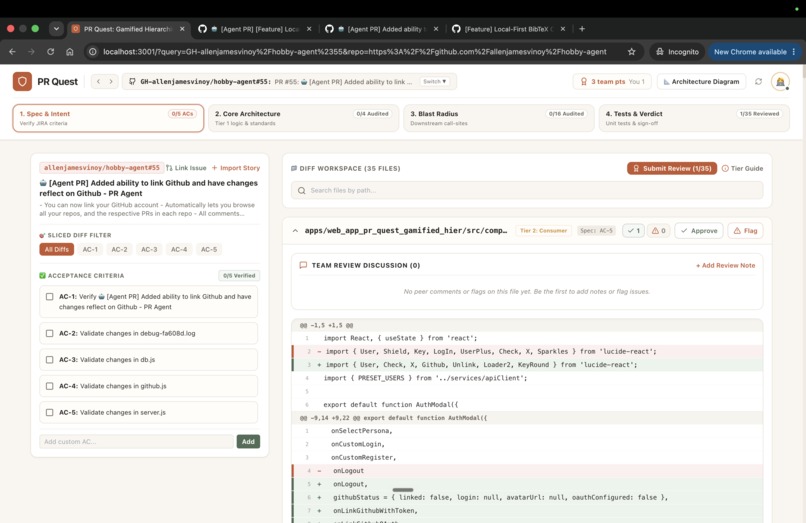Click Import Story

[236, 168]
